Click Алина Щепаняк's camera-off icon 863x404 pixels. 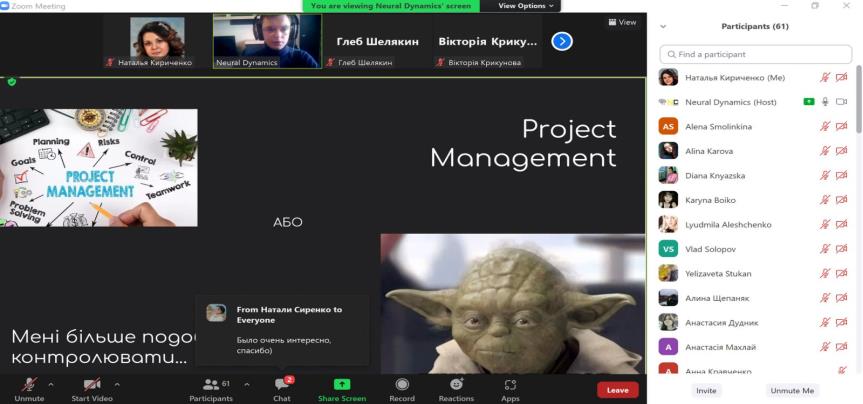coord(841,298)
